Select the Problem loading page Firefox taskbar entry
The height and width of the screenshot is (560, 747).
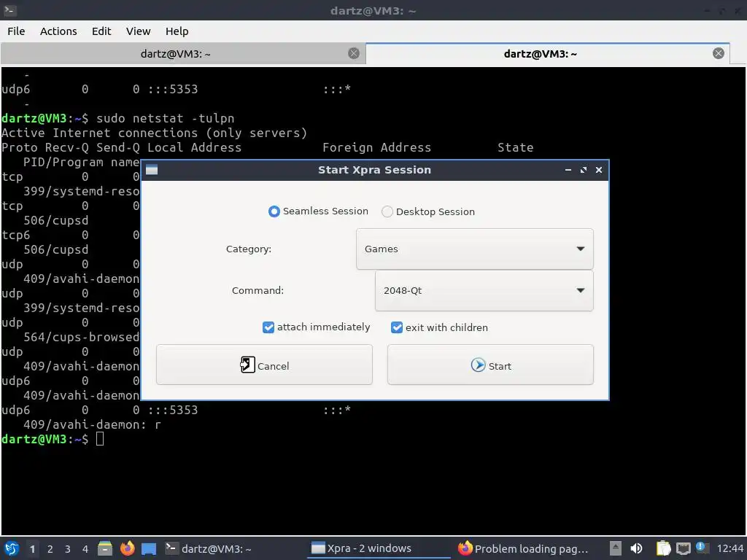tap(524, 548)
